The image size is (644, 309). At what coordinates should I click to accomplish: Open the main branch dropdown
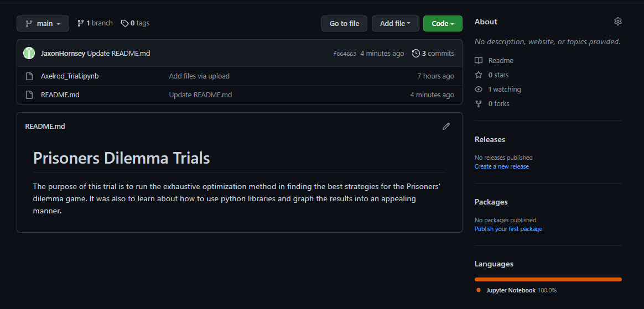click(43, 24)
